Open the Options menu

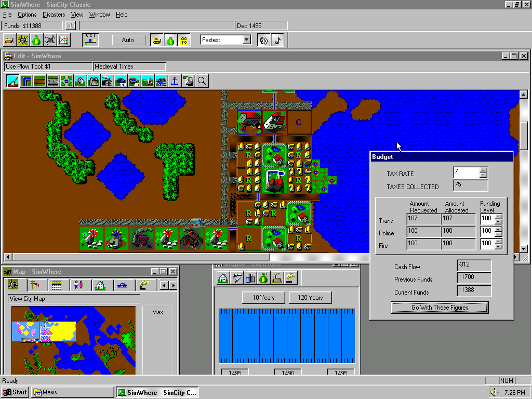pos(27,15)
